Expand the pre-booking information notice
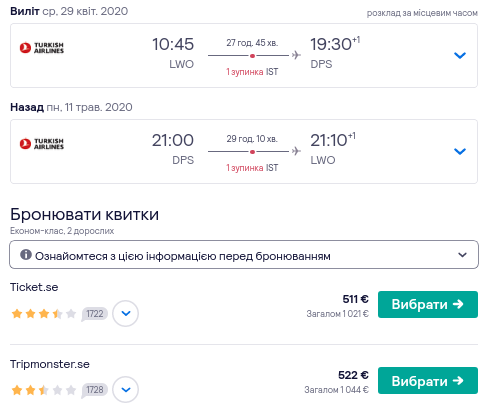 (x=244, y=255)
